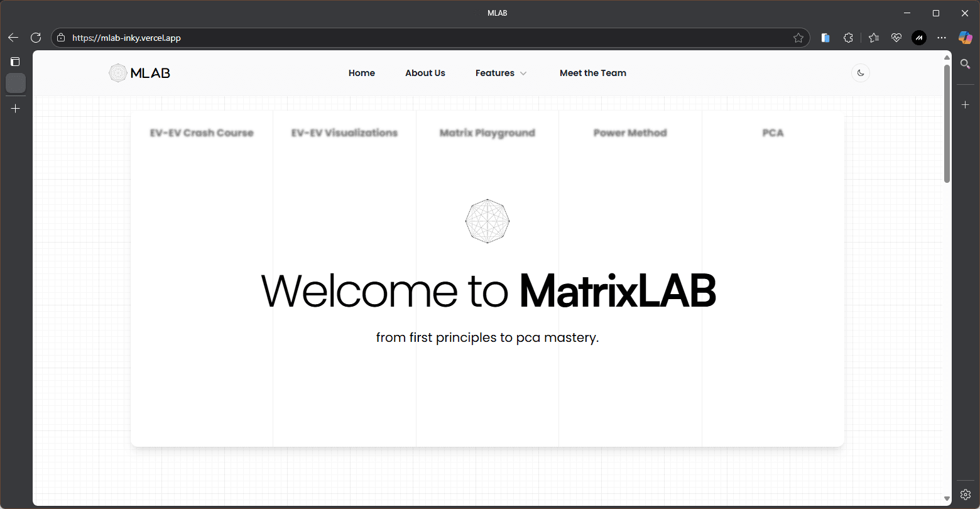Open Browser essentials heart icon
Image resolution: width=980 pixels, height=509 pixels.
coord(896,38)
